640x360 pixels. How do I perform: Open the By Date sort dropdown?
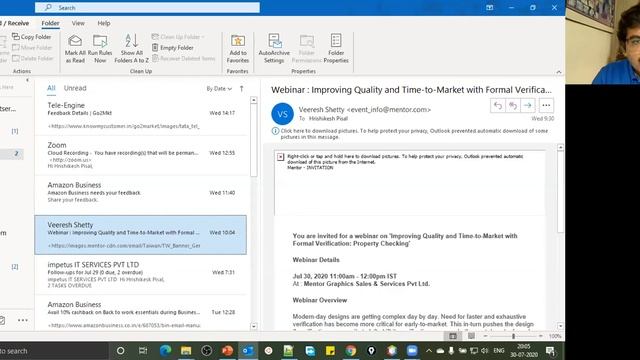[x=219, y=89]
